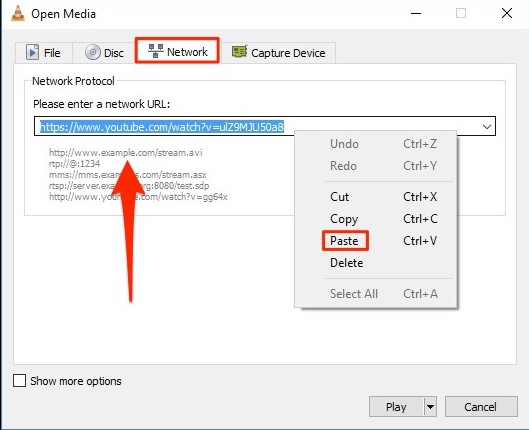Screen dimensions: 529x430
Task: Open the Play button dropdown arrow
Action: pos(430,406)
